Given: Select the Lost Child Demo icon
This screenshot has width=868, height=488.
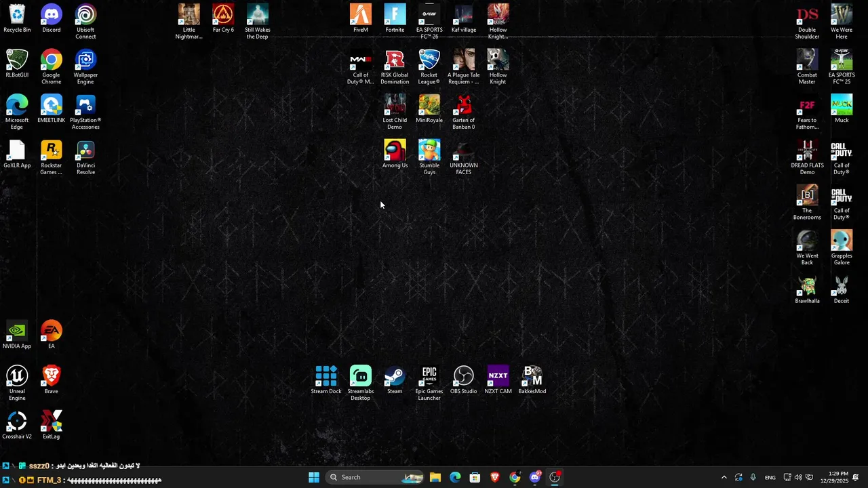Looking at the screenshot, I should click(x=395, y=113).
